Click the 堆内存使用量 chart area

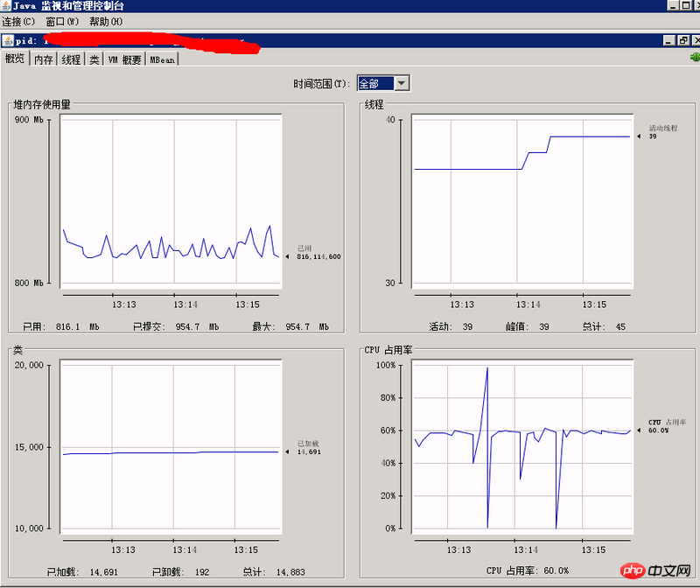(x=171, y=201)
